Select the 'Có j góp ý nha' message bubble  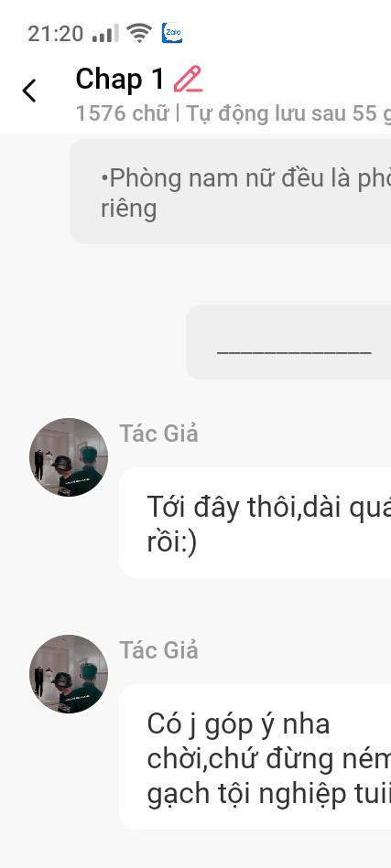pos(255,756)
